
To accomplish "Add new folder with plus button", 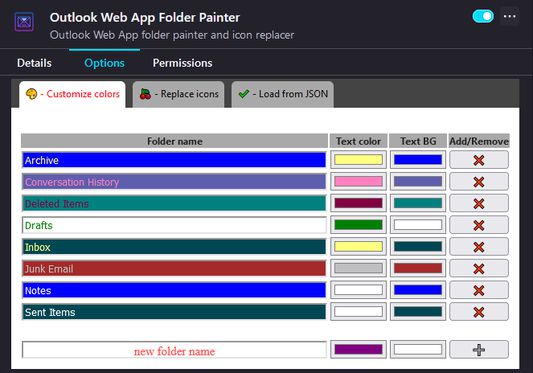I will 479,350.
